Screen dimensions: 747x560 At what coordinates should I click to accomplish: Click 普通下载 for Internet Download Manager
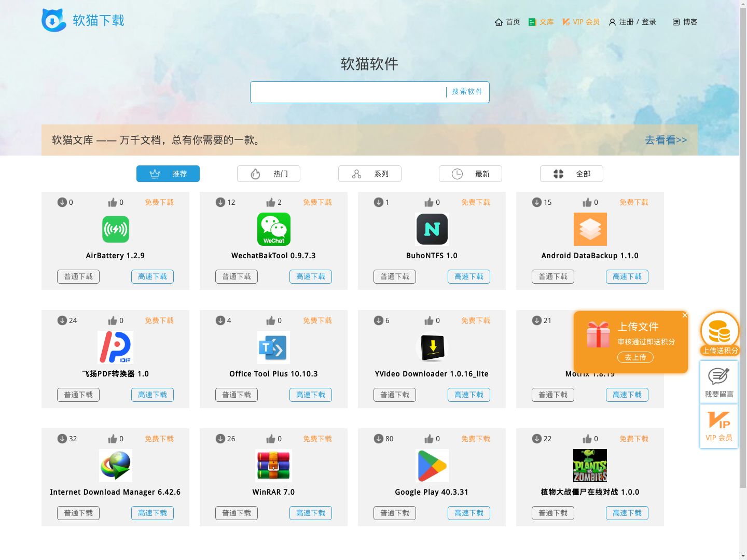click(78, 513)
